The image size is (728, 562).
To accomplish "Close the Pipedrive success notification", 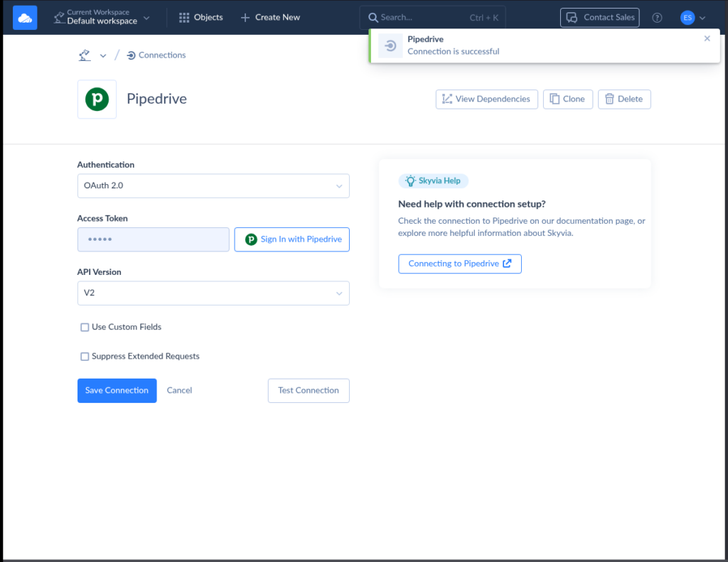I will tap(707, 38).
